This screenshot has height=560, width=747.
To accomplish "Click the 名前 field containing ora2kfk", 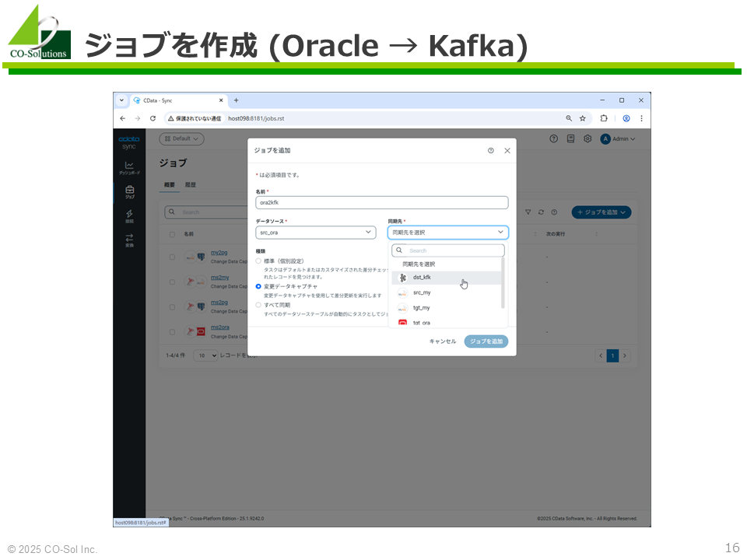I will (381, 202).
